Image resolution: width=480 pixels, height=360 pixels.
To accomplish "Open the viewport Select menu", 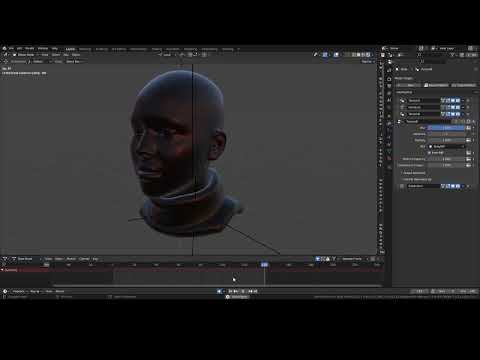I will (x=56, y=55).
